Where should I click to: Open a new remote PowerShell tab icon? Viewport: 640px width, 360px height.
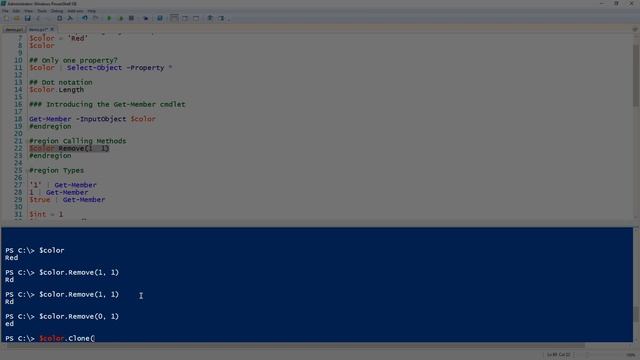pos(146,18)
